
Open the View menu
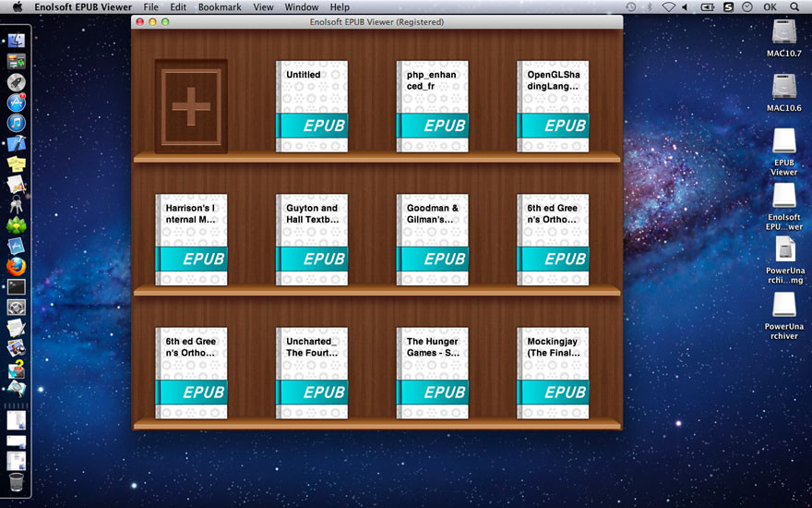click(x=263, y=7)
